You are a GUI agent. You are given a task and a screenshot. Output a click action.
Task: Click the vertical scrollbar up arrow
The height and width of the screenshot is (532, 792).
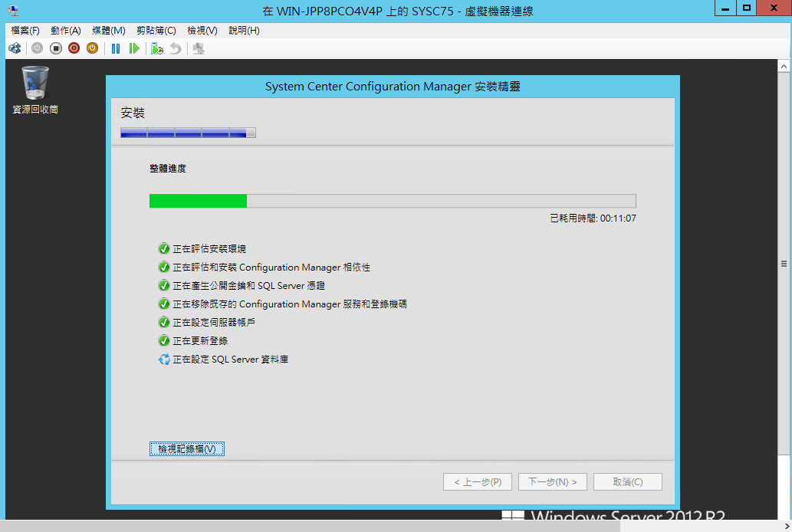point(784,66)
